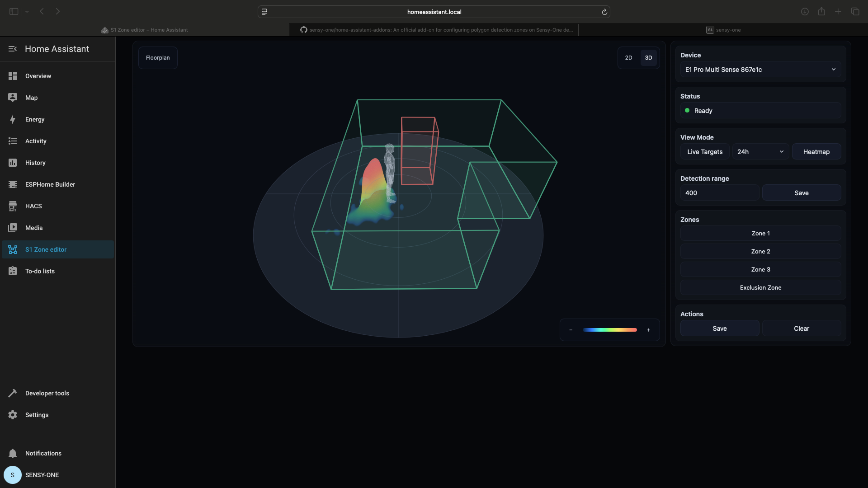Collapse the Home Assistant sidebar menu icon
The height and width of the screenshot is (488, 868).
pos(13,49)
